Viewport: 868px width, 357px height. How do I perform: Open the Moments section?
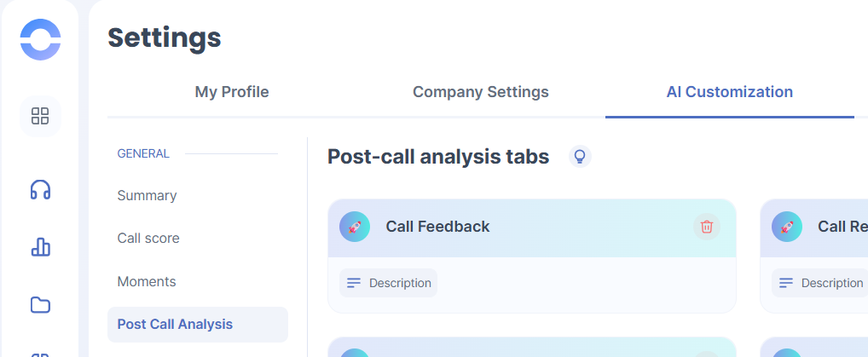147,281
